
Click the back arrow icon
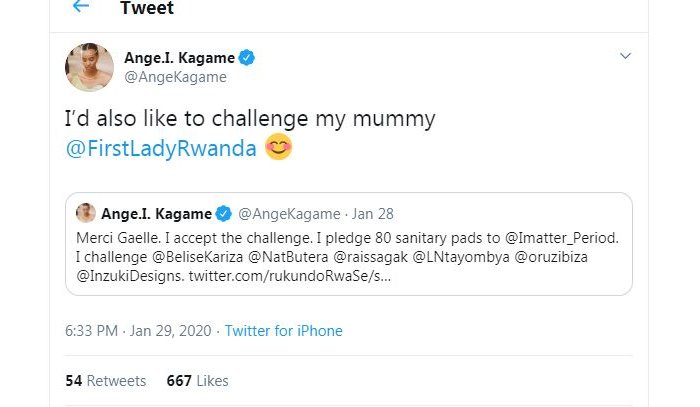[x=81, y=6]
